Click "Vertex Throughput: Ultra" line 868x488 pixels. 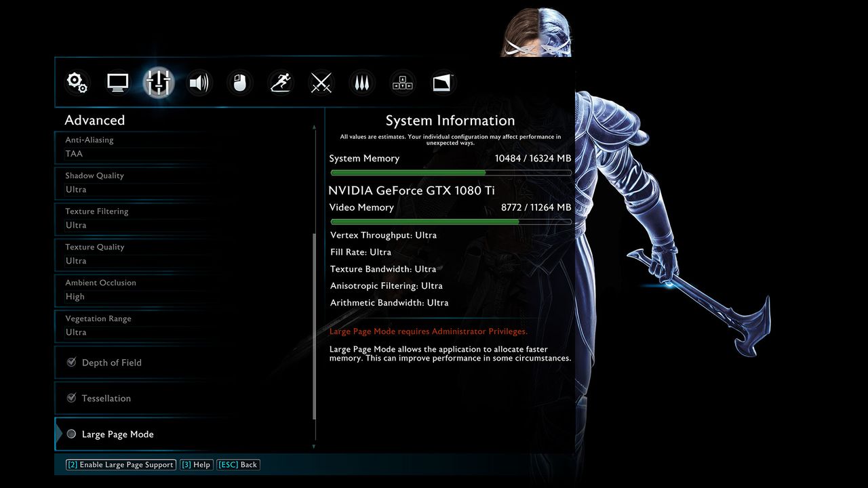pyautogui.click(x=383, y=235)
